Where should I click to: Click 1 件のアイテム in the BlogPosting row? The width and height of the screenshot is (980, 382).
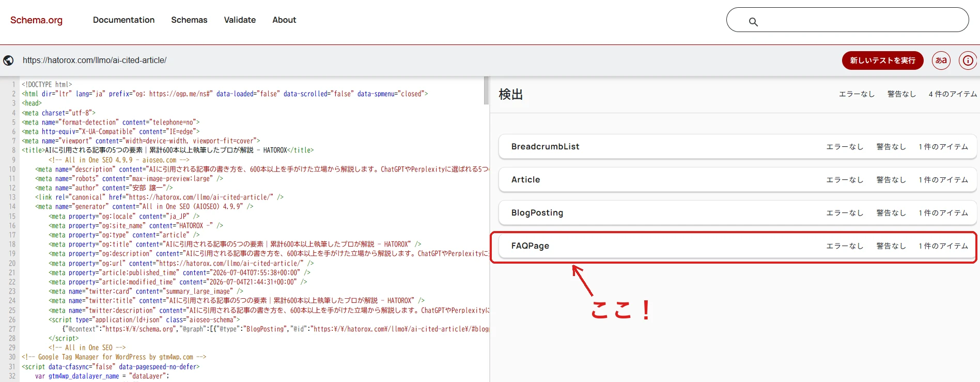[x=943, y=213]
